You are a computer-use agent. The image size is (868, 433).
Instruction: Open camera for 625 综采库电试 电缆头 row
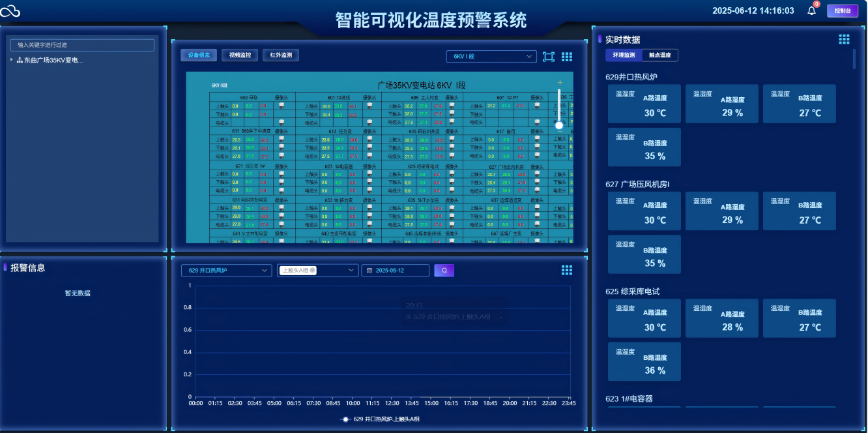[452, 190]
